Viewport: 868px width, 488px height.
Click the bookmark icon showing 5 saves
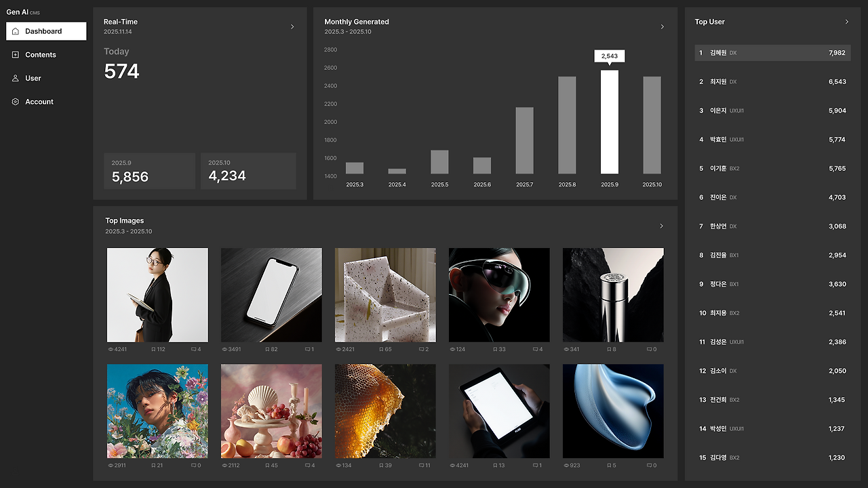609,466
